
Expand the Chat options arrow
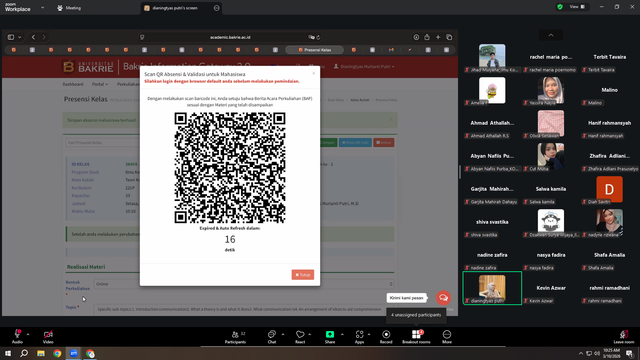(x=283, y=334)
